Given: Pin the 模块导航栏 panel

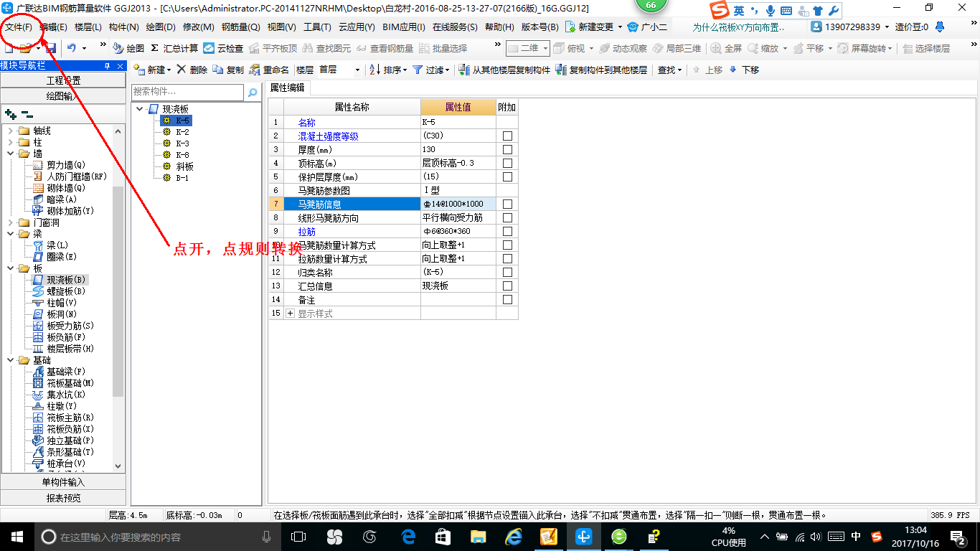Looking at the screenshot, I should 107,66.
